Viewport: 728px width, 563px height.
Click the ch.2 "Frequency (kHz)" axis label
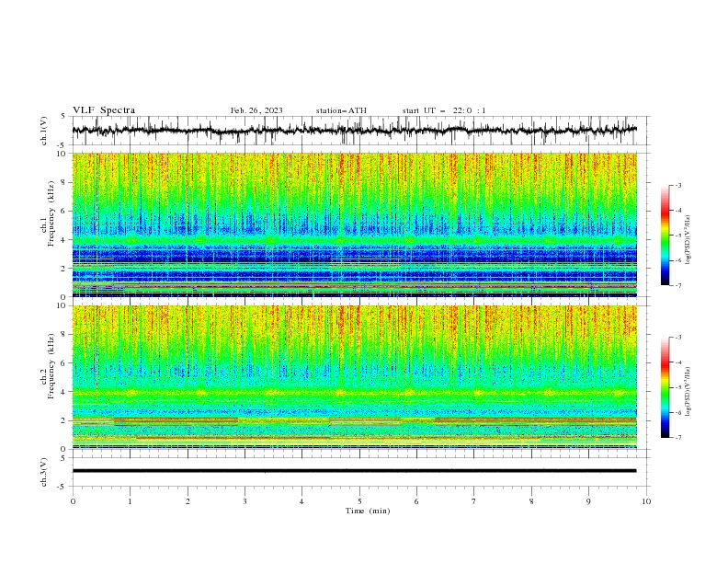(x=51, y=366)
